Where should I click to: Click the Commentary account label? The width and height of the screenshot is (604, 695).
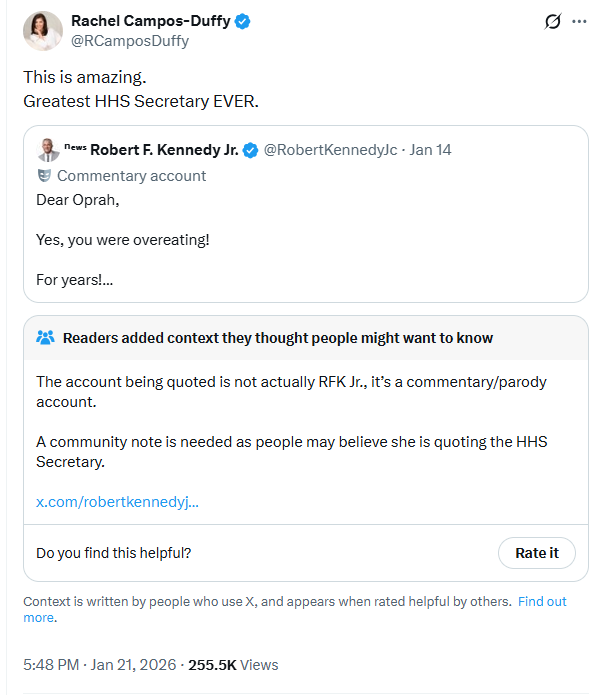pyautogui.click(x=131, y=176)
